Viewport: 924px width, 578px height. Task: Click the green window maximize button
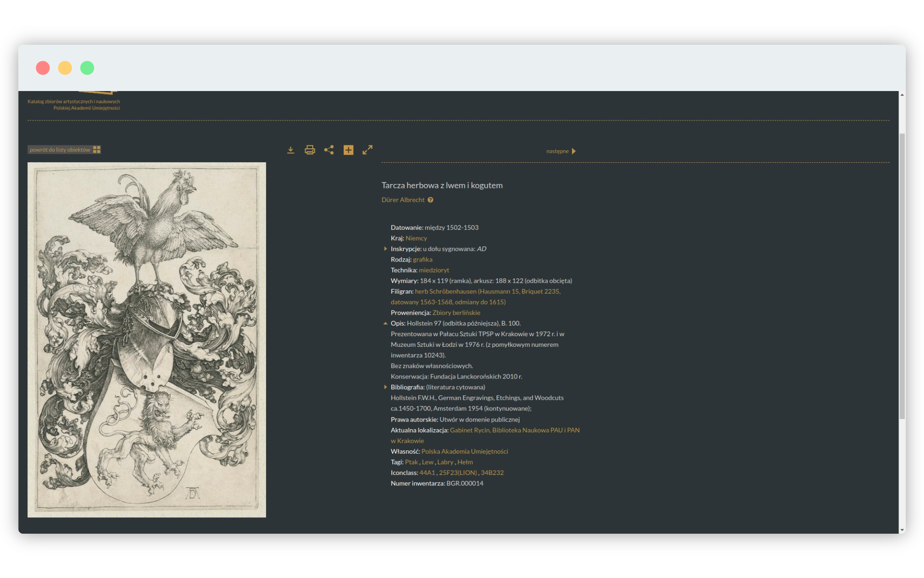point(87,68)
